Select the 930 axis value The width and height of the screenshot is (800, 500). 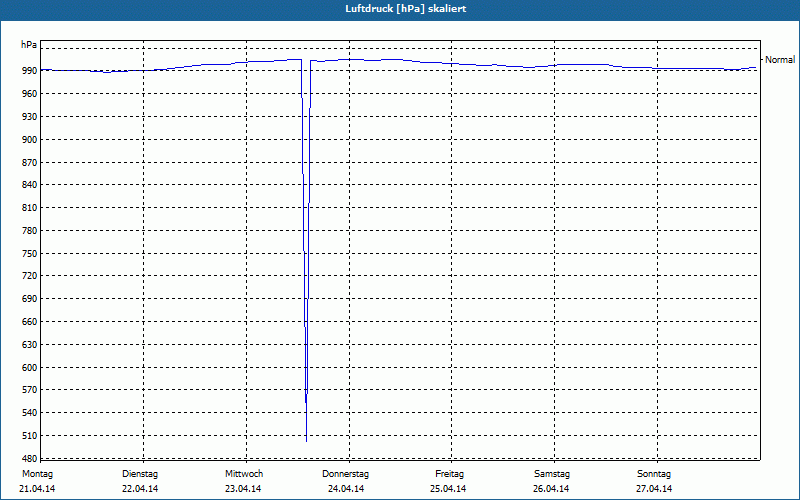[29, 117]
